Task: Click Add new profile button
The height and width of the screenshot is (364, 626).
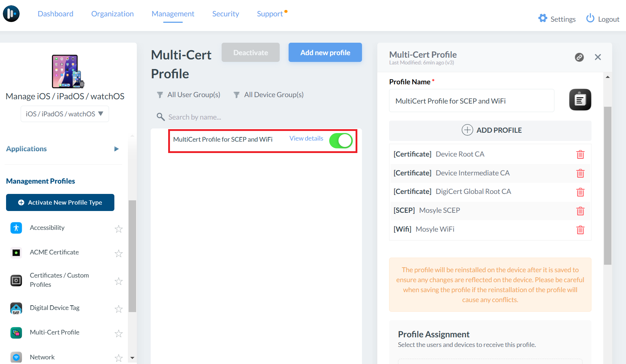Action: click(325, 52)
